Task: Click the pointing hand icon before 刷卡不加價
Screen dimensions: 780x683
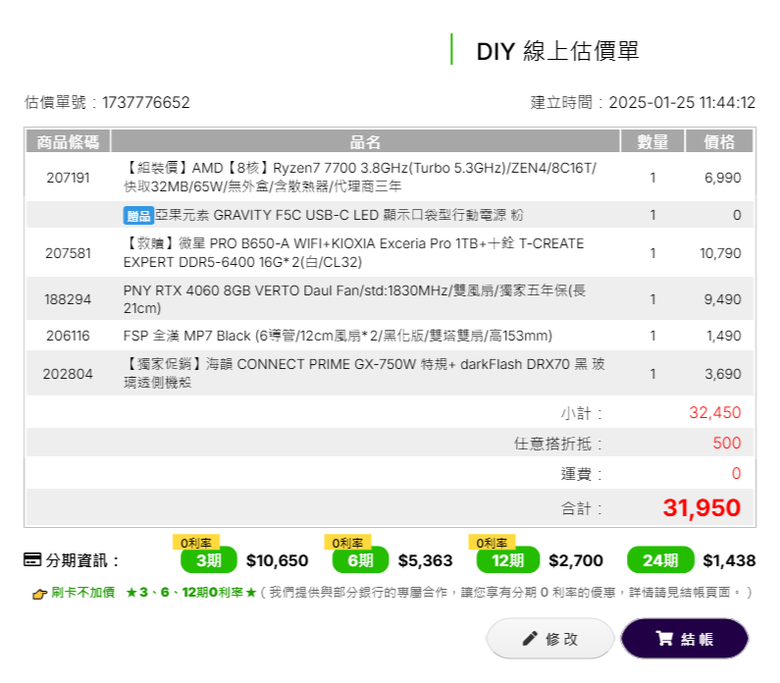Action: (39, 593)
